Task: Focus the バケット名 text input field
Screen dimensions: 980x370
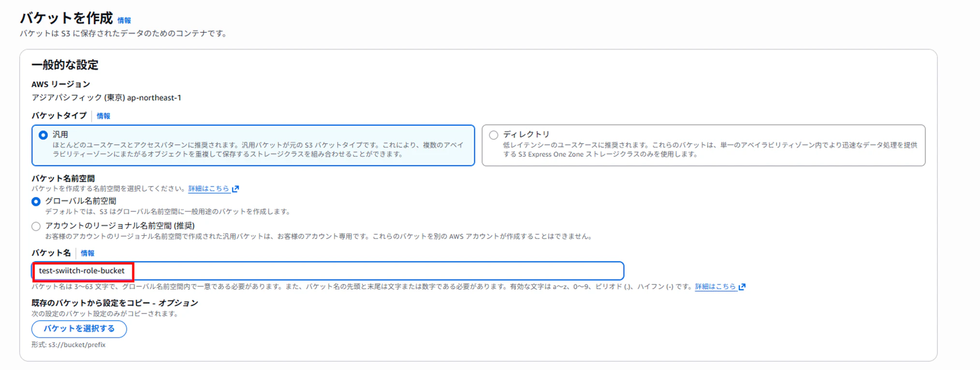Action: [x=328, y=271]
